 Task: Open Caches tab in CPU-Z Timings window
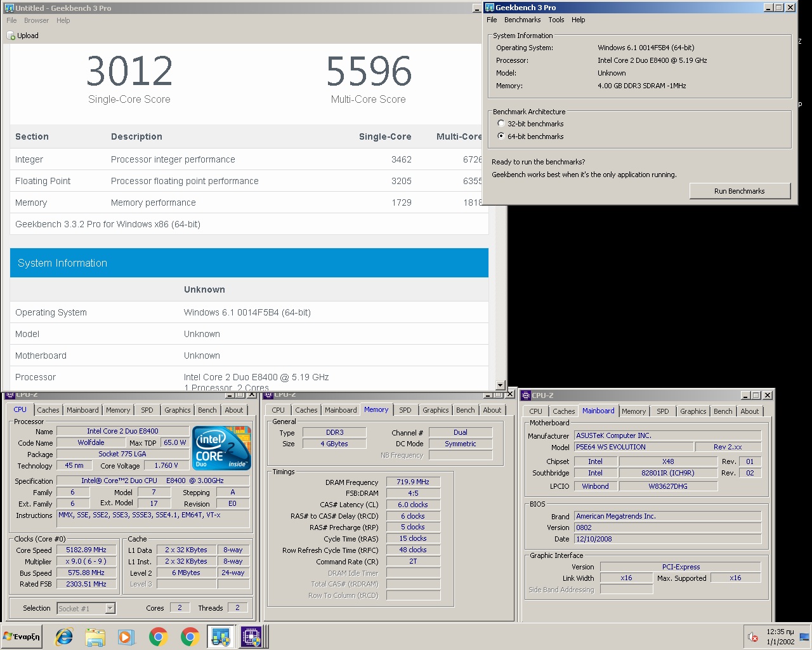click(306, 410)
